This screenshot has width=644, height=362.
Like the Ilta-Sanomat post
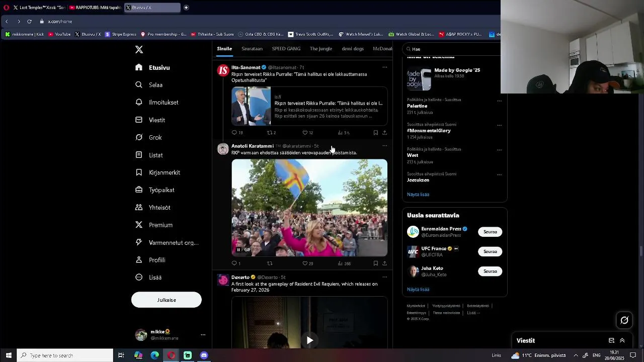(307, 133)
